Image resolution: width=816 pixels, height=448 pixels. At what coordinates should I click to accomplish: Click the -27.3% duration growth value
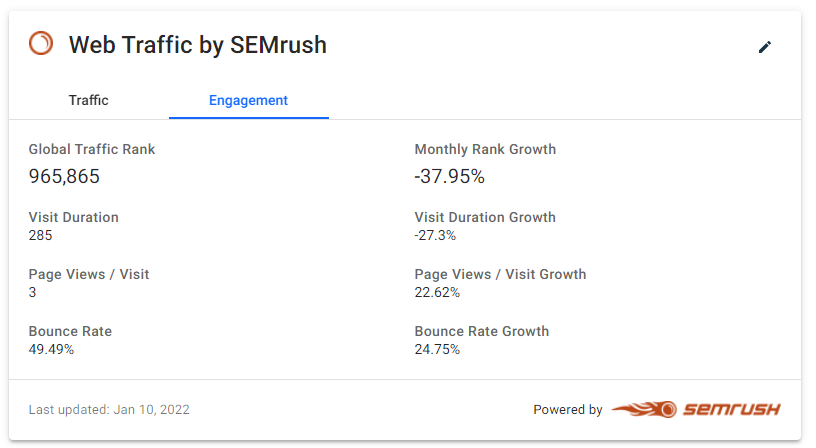tap(435, 235)
